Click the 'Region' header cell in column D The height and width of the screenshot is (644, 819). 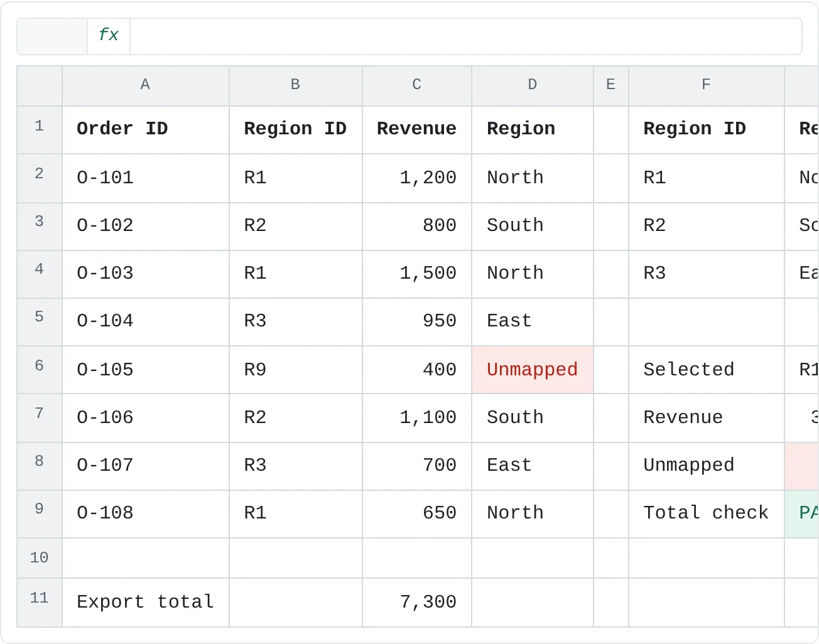[533, 129]
